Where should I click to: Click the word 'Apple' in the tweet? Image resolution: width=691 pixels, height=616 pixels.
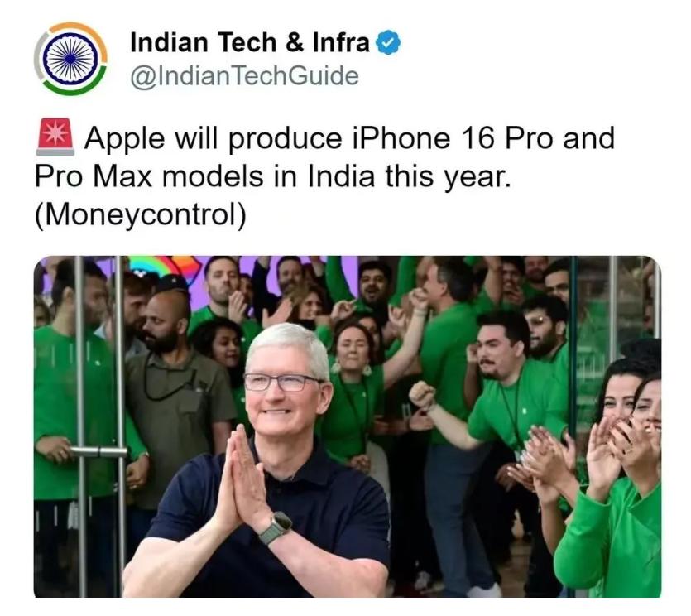tap(125, 139)
